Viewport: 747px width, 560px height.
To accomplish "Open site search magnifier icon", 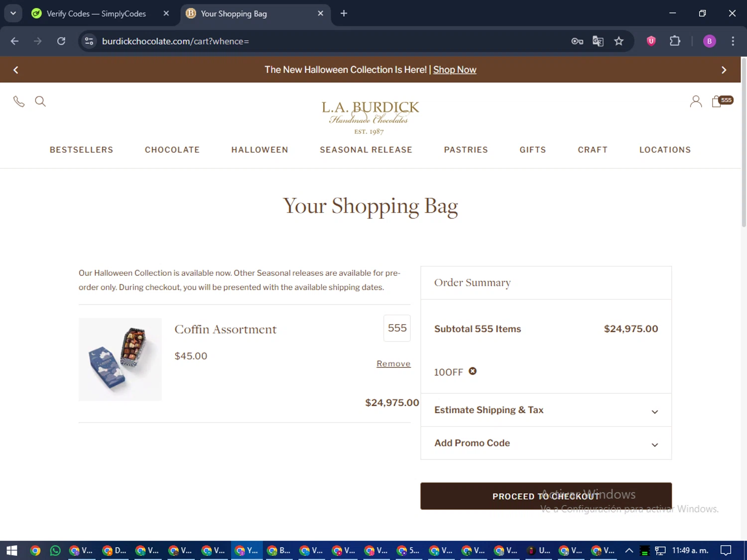I will [40, 102].
